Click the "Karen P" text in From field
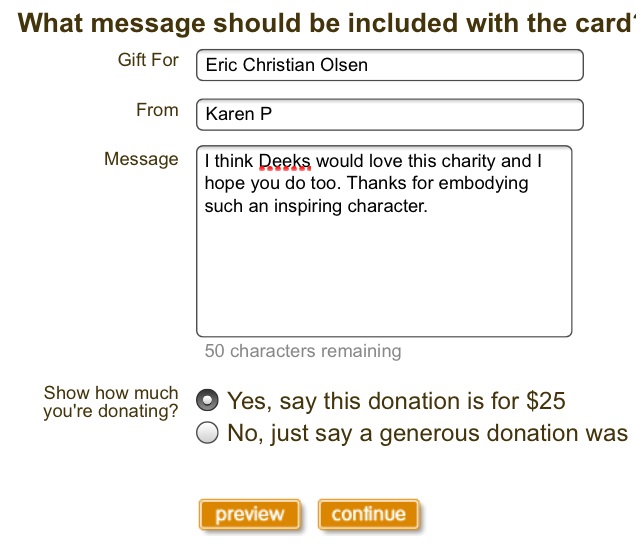This screenshot has width=636, height=546. click(x=238, y=114)
